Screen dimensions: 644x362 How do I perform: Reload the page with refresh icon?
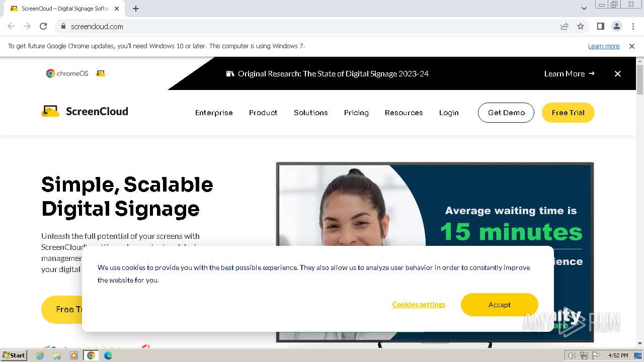43,26
